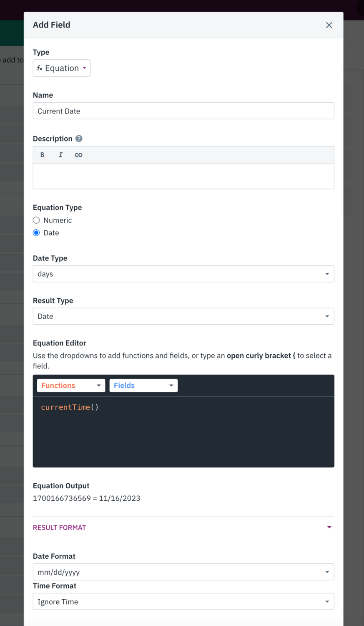Open the Time Format dropdown

(x=183, y=602)
